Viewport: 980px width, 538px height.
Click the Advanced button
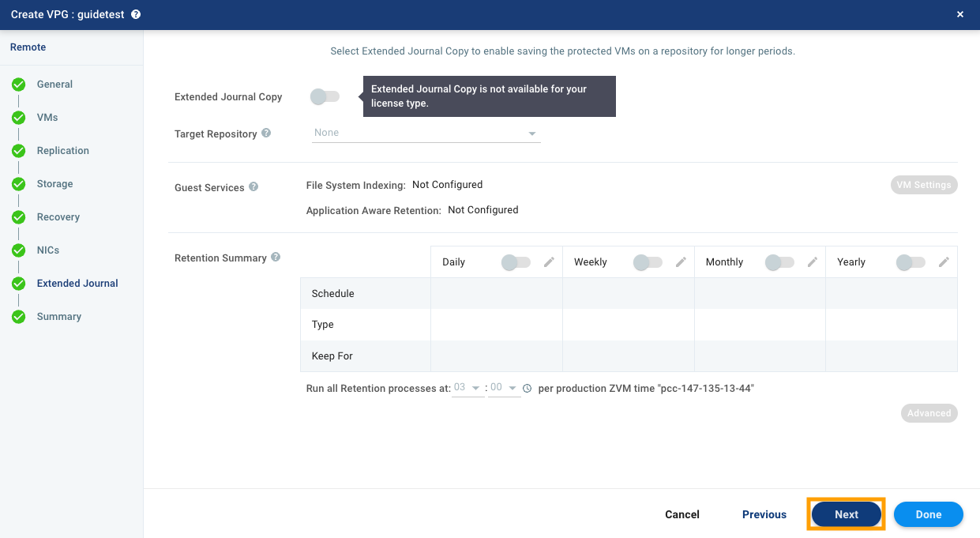(x=929, y=413)
